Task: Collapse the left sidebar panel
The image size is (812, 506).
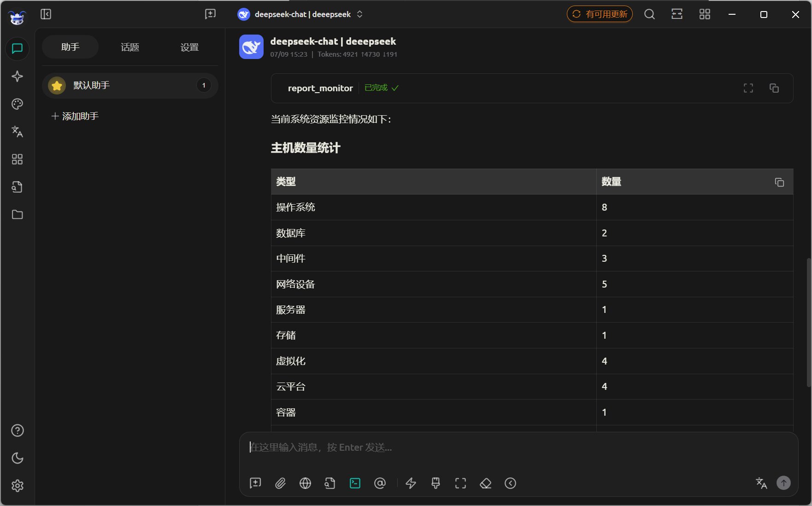Action: pyautogui.click(x=46, y=14)
